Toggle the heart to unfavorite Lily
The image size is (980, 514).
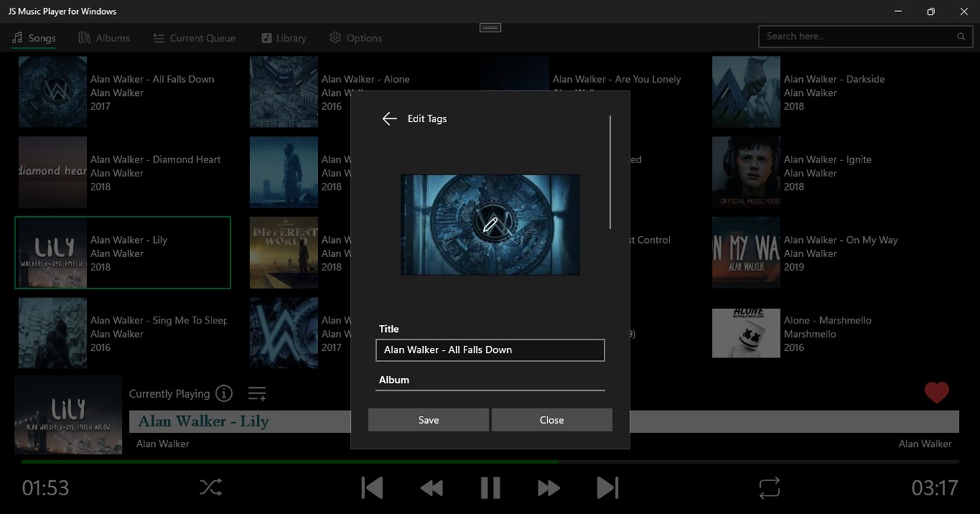[x=937, y=393]
